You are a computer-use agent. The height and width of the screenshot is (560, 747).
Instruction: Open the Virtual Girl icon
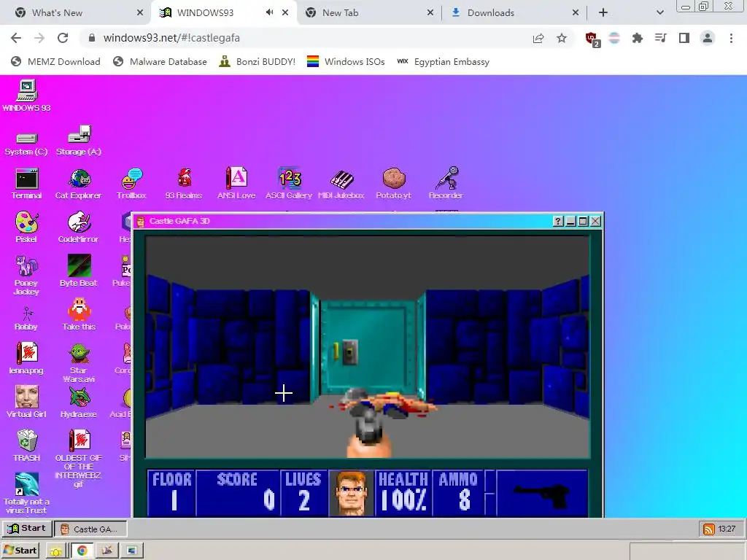(x=26, y=402)
